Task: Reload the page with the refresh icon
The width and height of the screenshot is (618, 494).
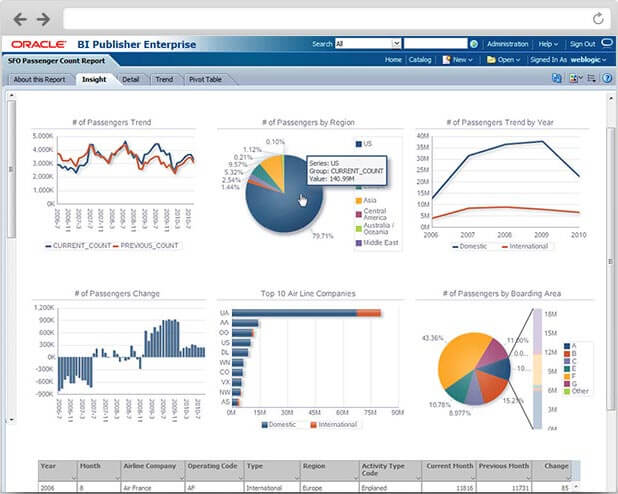Action: [x=598, y=18]
